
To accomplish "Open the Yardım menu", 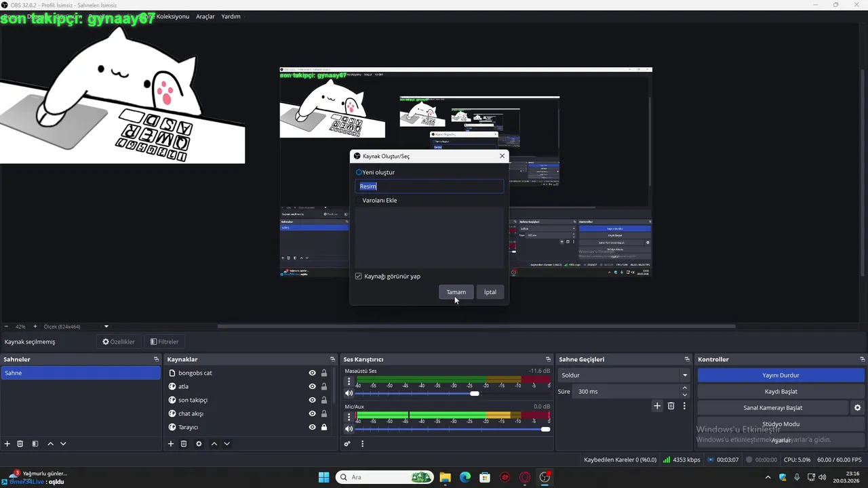I will [x=231, y=16].
